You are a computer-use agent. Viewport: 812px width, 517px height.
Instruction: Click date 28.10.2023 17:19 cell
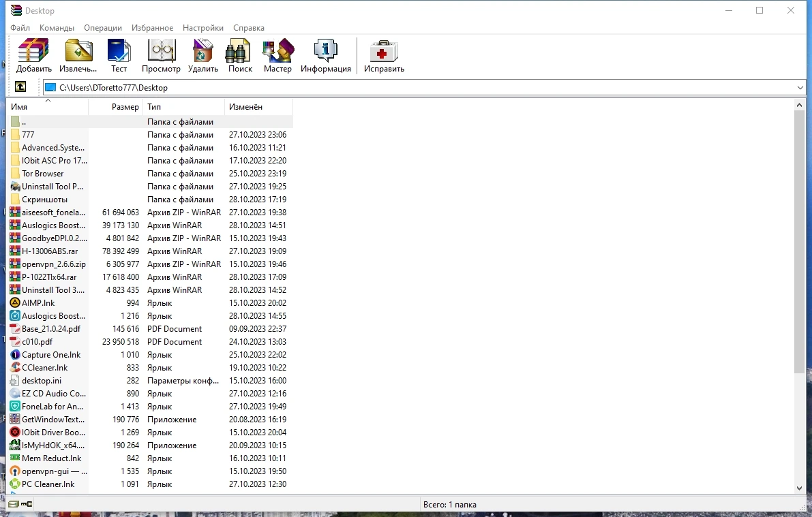[258, 200]
